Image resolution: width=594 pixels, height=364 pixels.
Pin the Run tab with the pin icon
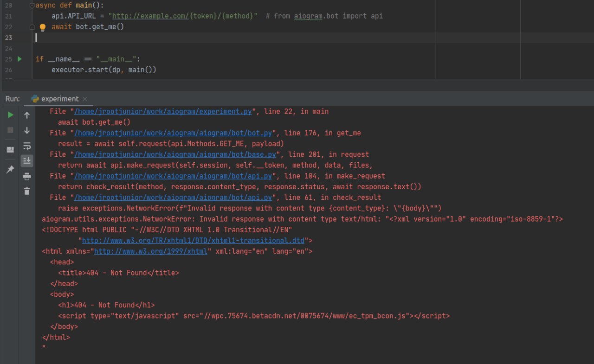tap(10, 170)
